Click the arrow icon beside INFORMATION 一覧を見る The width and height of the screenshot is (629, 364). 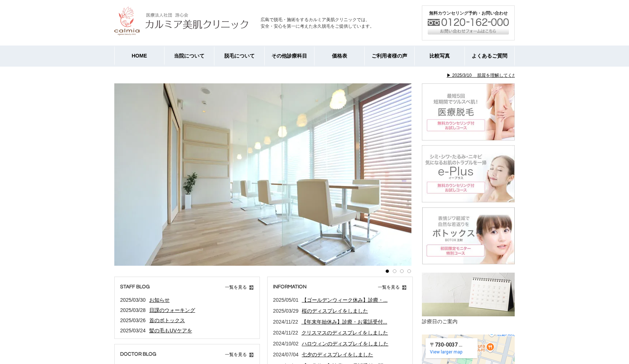(404, 287)
